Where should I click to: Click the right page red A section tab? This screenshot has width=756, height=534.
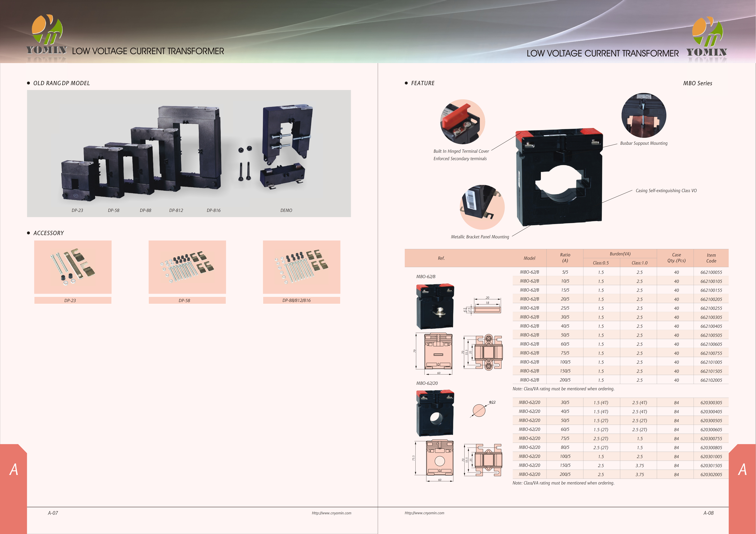coord(742,489)
